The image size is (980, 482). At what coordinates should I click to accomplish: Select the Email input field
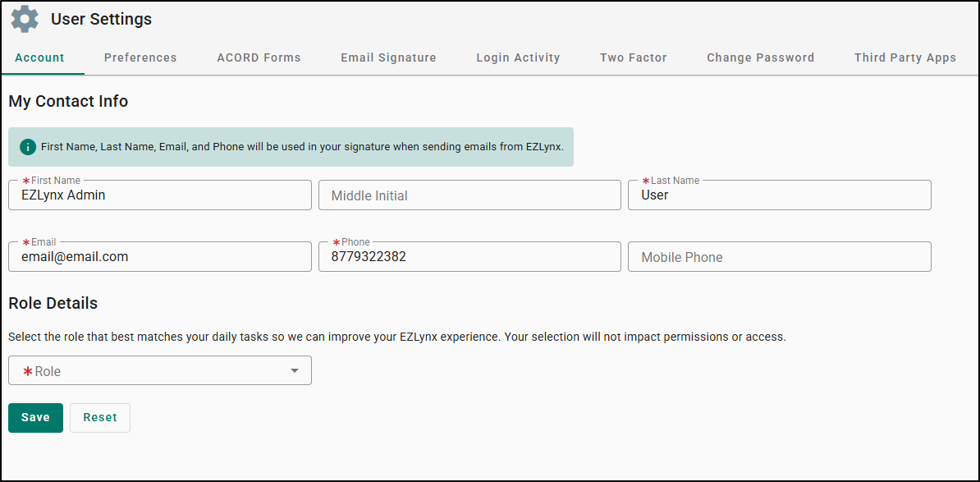[160, 256]
